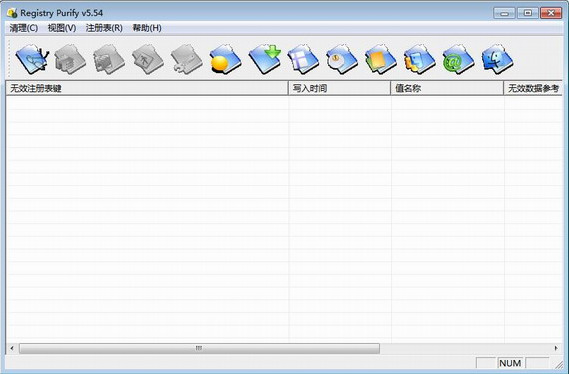This screenshot has width=570, height=374.
Task: Click the horizontal scrollbar thumb
Action: click(199, 348)
